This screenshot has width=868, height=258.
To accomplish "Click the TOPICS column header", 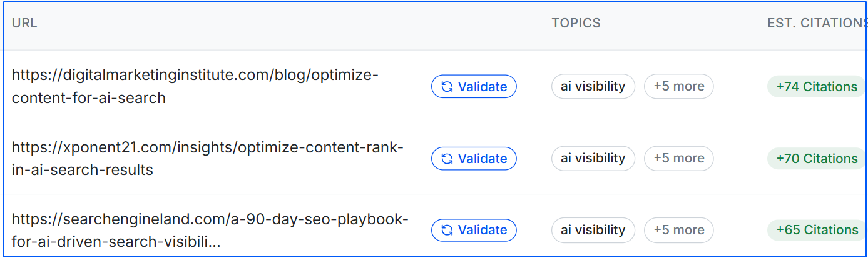I will (x=576, y=23).
